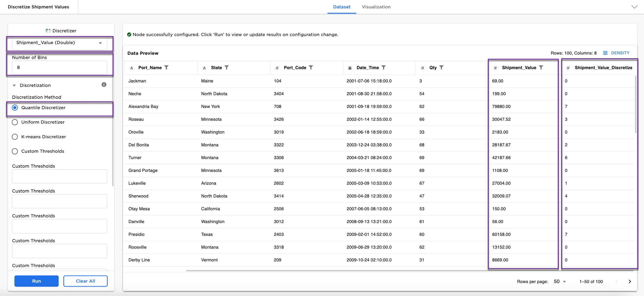Image resolution: width=644 pixels, height=296 pixels.
Task: Run the discretizer node
Action: pyautogui.click(x=36, y=281)
